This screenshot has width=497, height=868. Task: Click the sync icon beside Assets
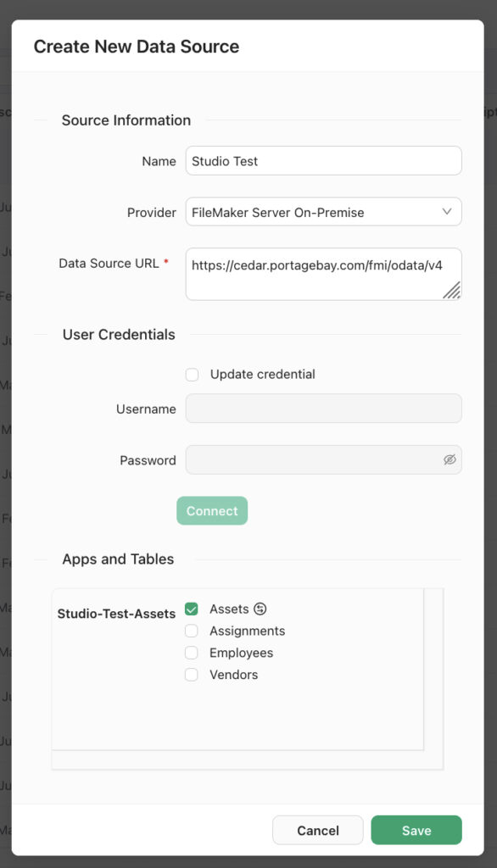pos(260,609)
